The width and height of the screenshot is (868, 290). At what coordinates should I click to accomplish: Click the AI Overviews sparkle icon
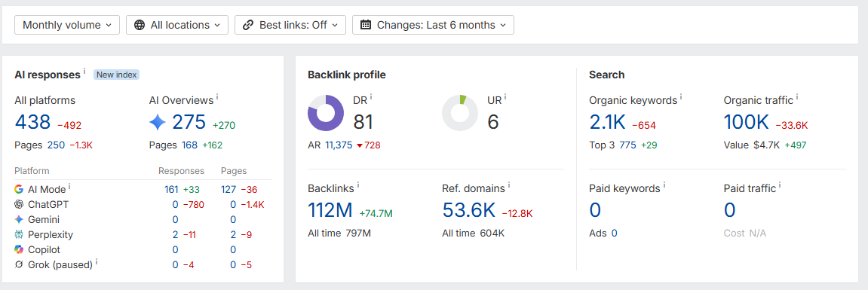[x=158, y=122]
